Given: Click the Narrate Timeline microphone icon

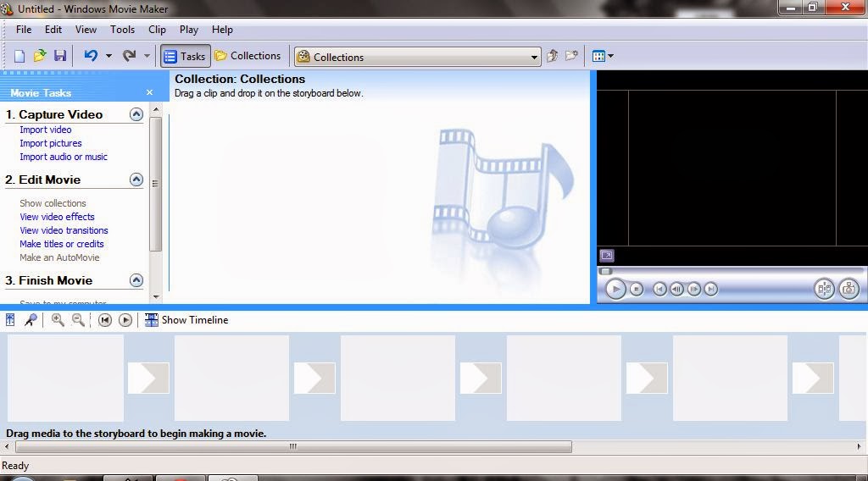Looking at the screenshot, I should coord(31,319).
